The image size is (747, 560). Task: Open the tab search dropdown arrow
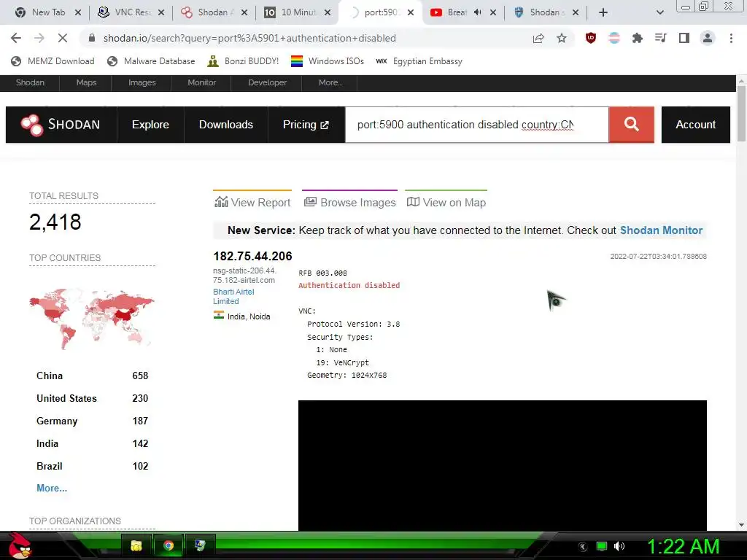659,12
